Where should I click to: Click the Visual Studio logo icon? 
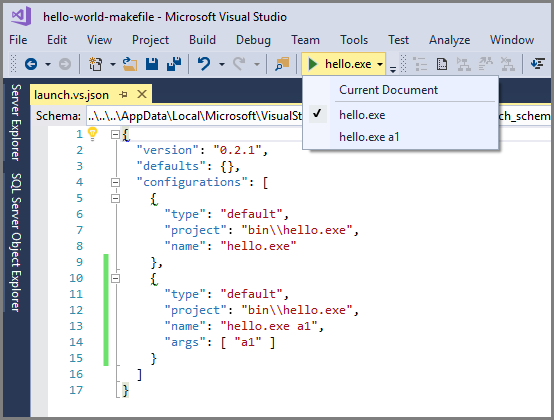pos(21,16)
